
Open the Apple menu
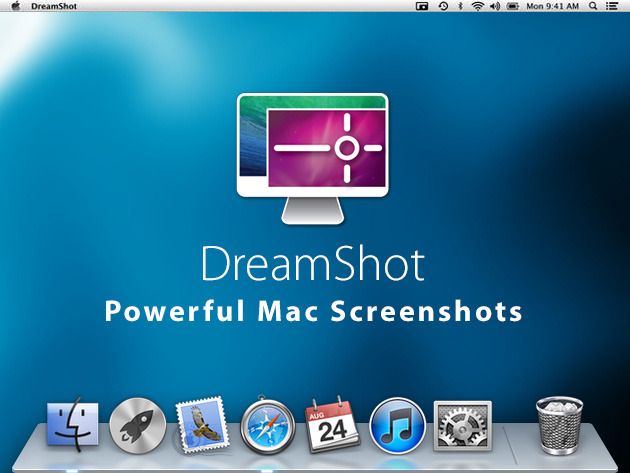pyautogui.click(x=15, y=6)
